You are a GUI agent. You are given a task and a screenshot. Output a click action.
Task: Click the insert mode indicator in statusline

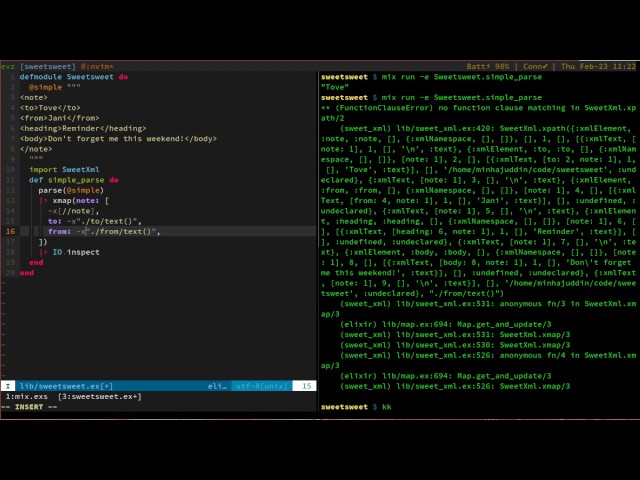(x=8, y=386)
